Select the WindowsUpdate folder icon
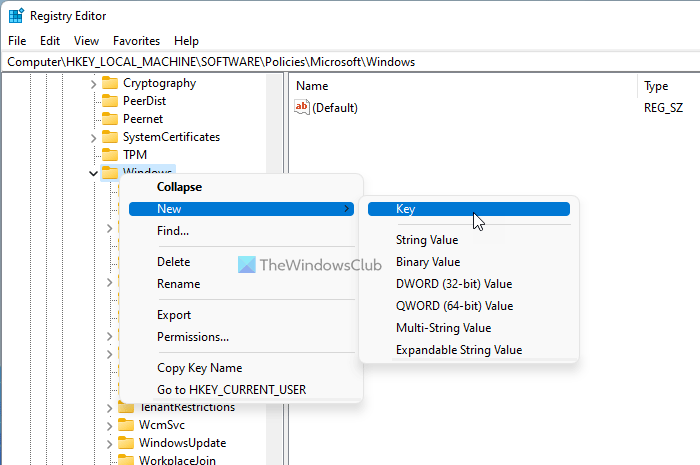The height and width of the screenshot is (465, 700). point(126,443)
